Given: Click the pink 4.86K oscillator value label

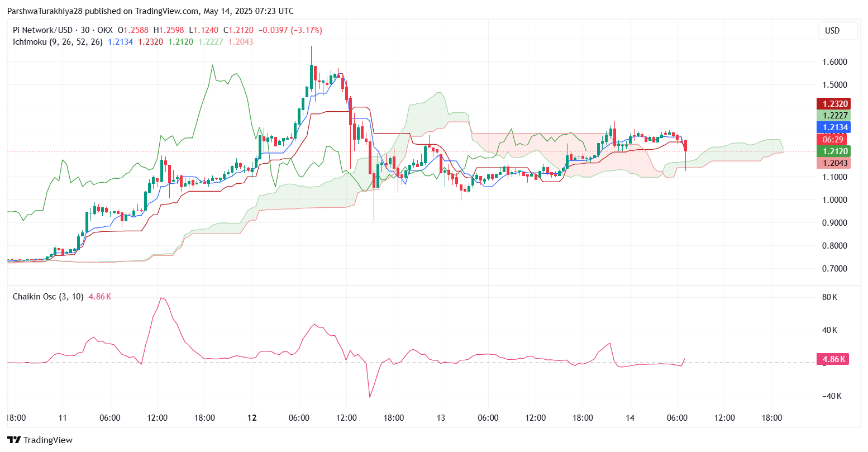Looking at the screenshot, I should (x=832, y=359).
